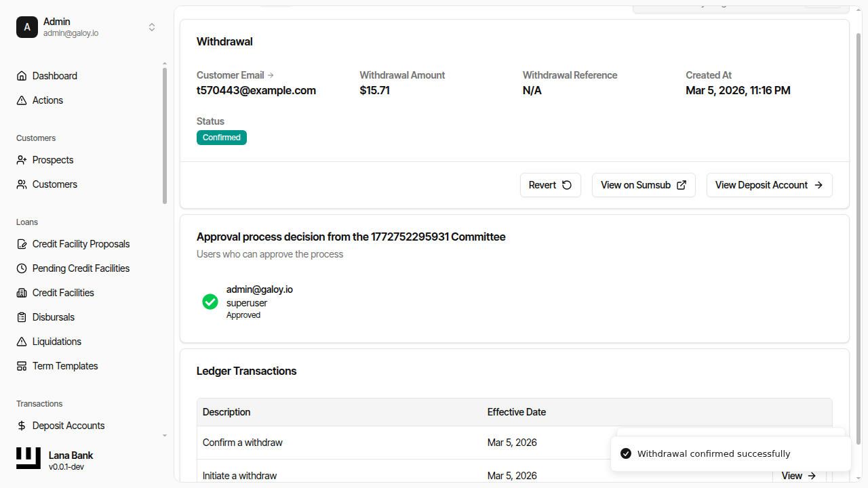Click View Deposit Account

click(769, 184)
